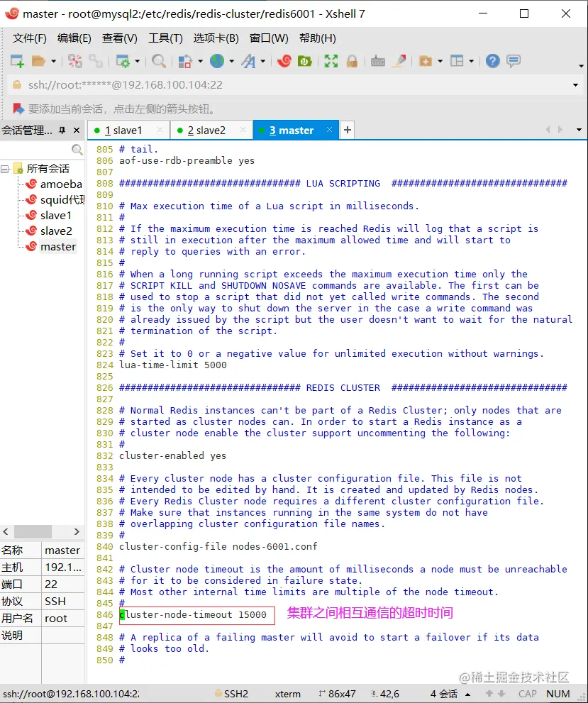Click the color scheme toolbar icon

(x=185, y=61)
